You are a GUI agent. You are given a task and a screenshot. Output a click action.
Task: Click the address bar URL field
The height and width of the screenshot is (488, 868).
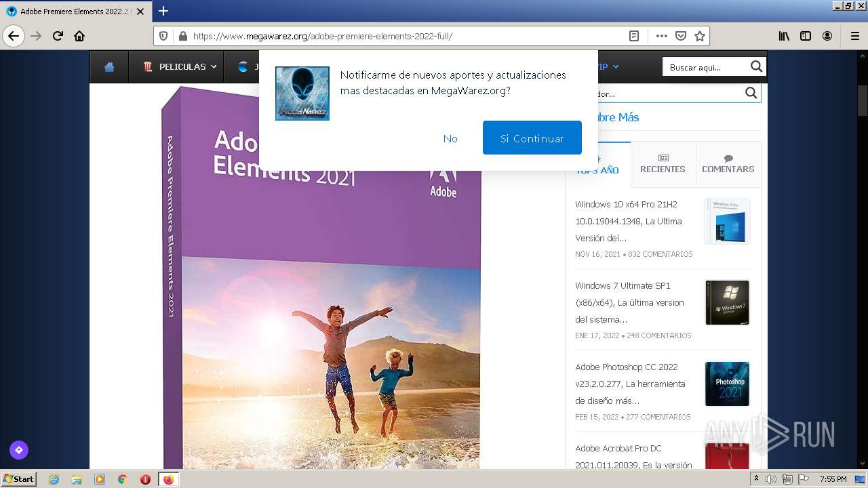[x=407, y=36]
